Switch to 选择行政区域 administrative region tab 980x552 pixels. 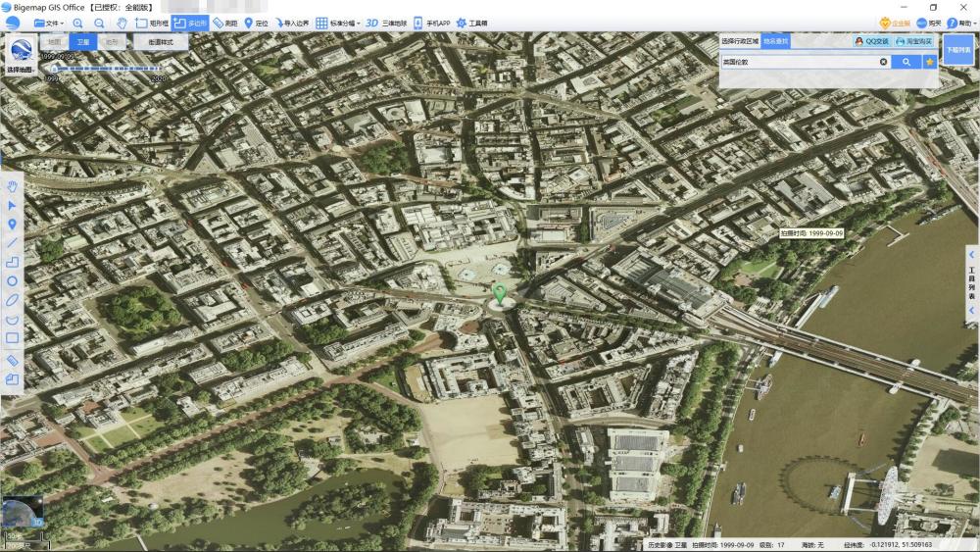[x=740, y=41]
